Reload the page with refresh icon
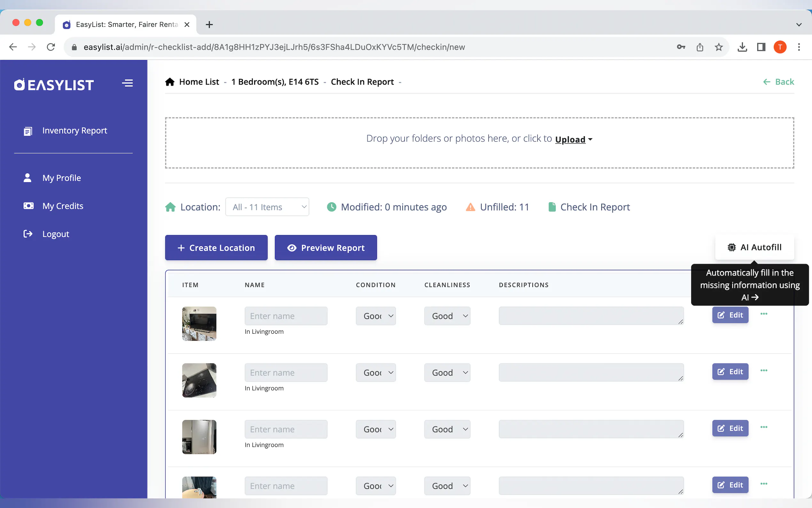Screen dimensions: 812x508 click(51, 47)
